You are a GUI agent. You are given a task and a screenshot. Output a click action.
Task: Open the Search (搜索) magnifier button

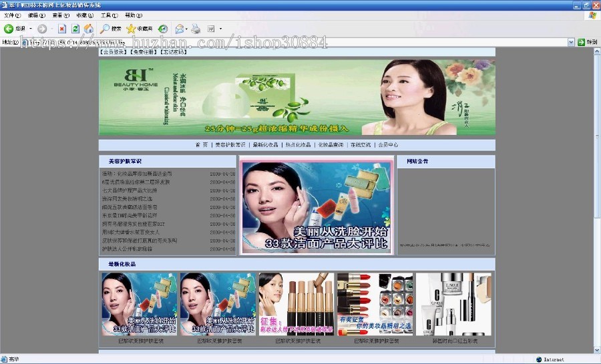110,29
